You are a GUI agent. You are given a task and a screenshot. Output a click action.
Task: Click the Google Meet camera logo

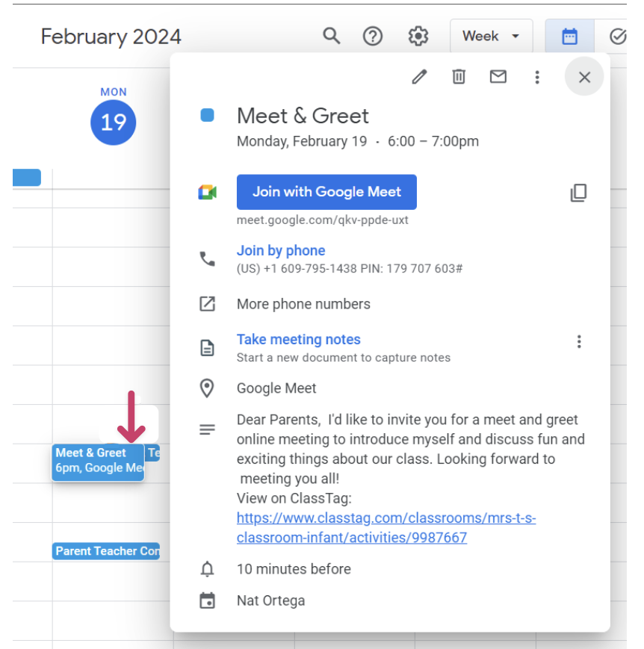click(x=207, y=192)
